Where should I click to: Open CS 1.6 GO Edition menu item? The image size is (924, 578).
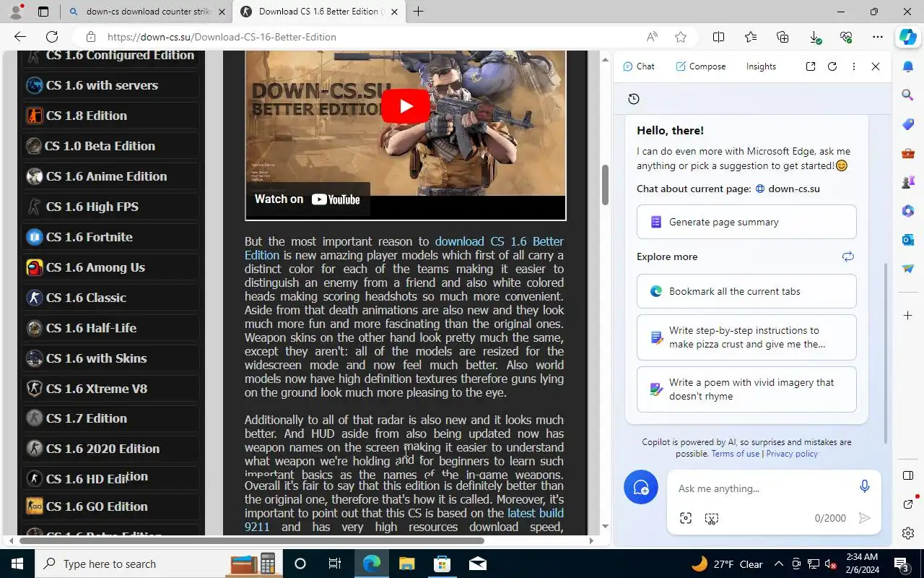click(x=111, y=506)
